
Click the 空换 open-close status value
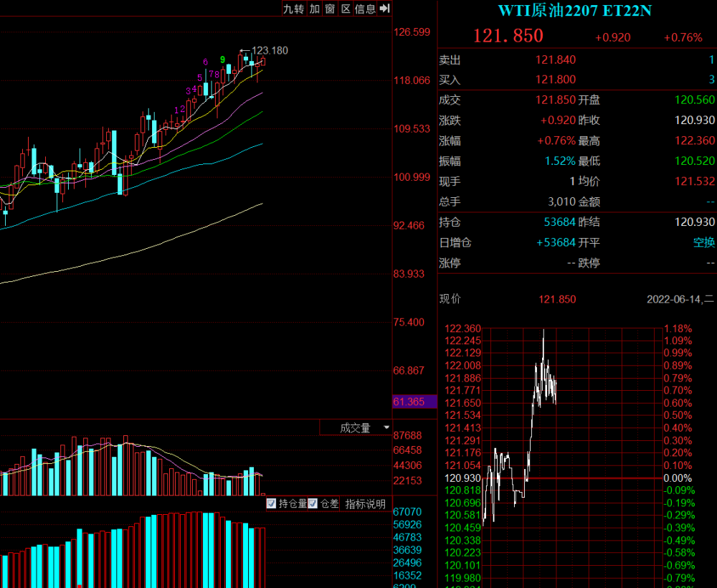[x=704, y=242]
